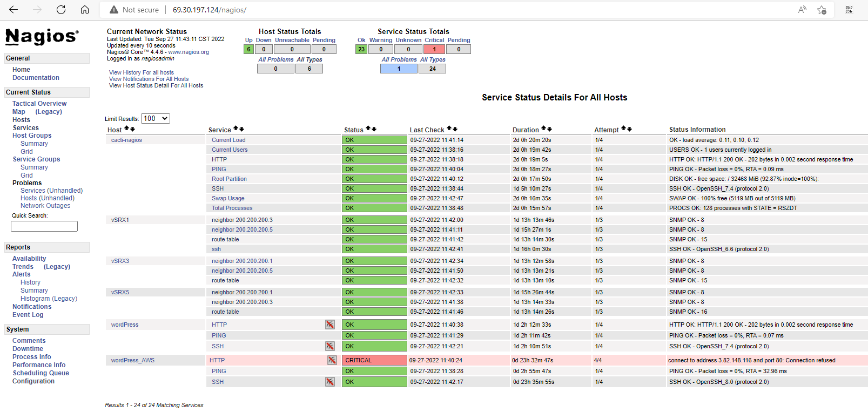Screen dimensions: 868x412
Task: Add page to favorites with star icon
Action: (x=822, y=10)
